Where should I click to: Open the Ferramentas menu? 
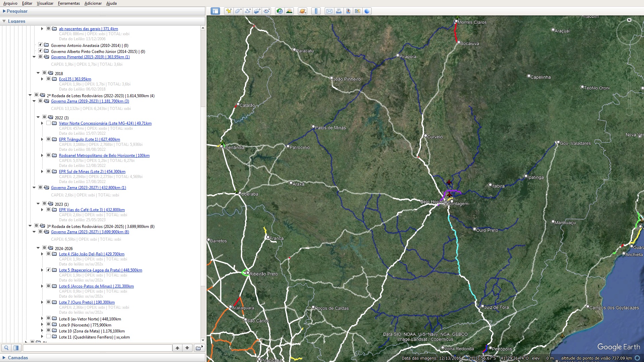[69, 3]
